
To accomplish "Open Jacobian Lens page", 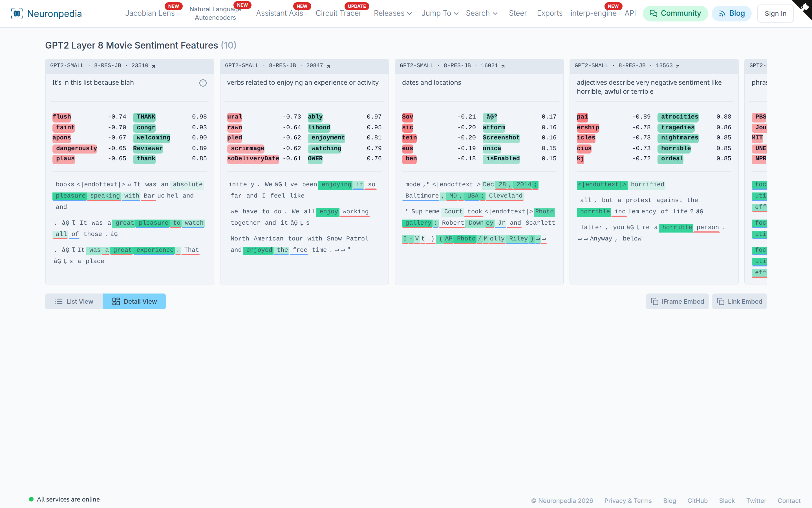I will point(150,14).
